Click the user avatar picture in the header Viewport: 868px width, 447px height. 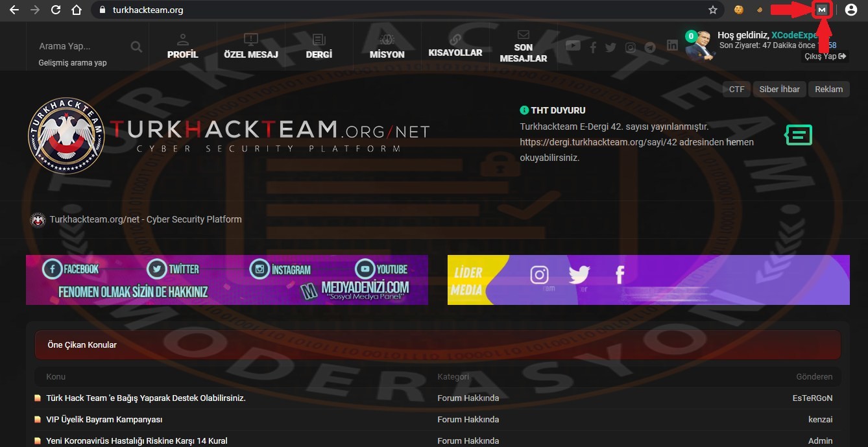[x=701, y=45]
